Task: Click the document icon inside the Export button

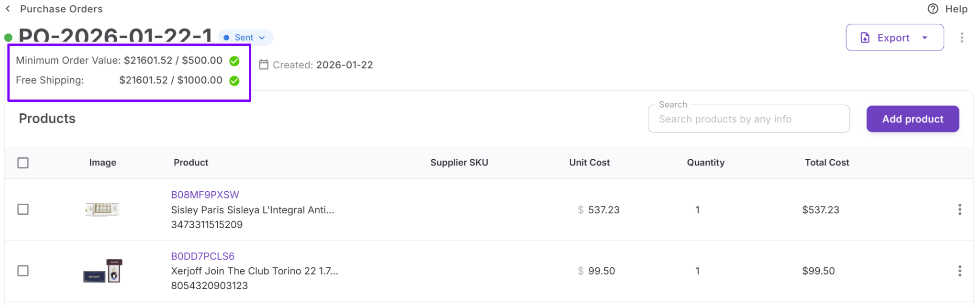Action: [x=864, y=37]
